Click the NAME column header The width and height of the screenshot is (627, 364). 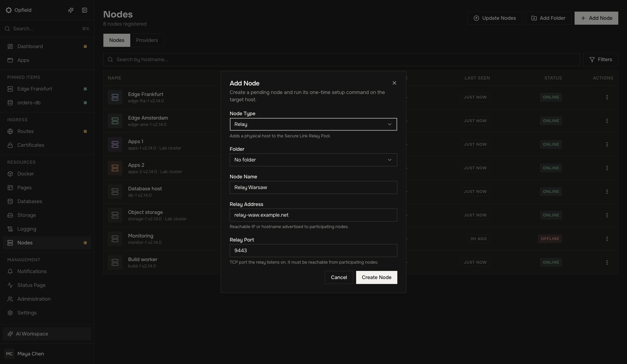(114, 78)
